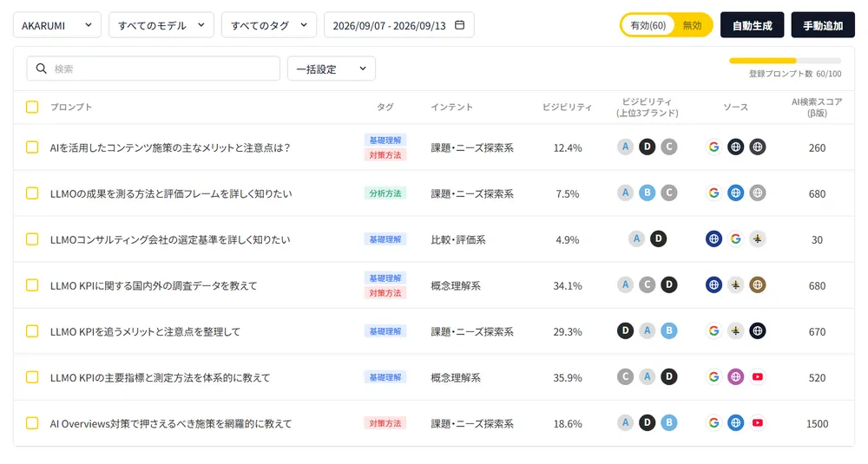Click brand A badge in 調査データ row

[625, 284]
